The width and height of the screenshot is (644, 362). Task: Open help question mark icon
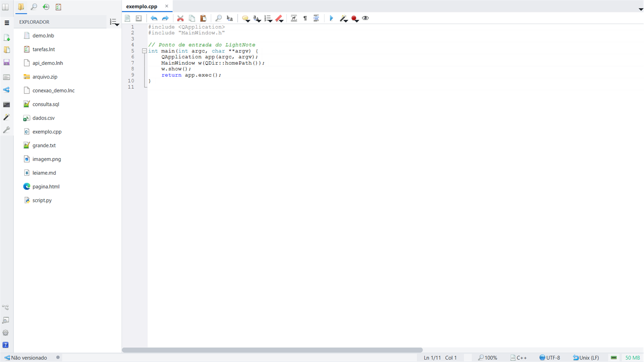(x=6, y=345)
